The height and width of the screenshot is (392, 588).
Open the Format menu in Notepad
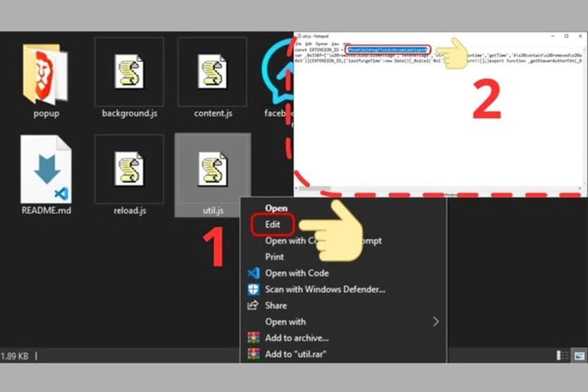(321, 43)
